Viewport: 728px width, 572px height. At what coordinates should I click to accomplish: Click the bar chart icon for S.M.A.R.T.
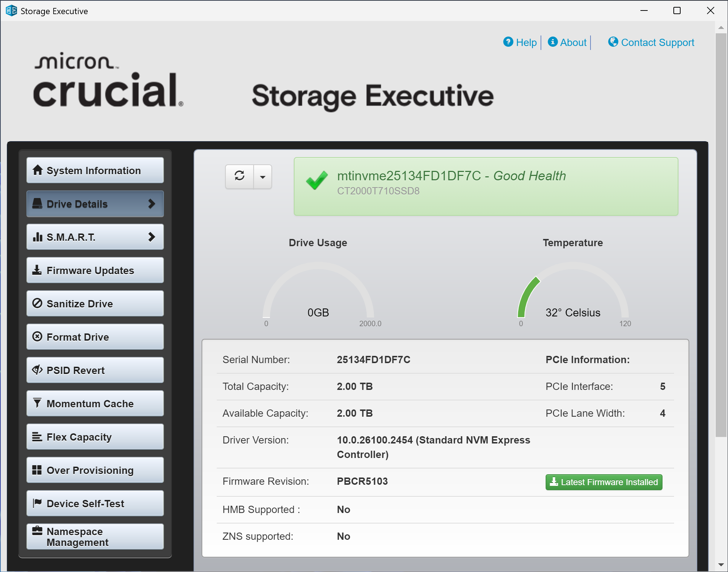[38, 237]
